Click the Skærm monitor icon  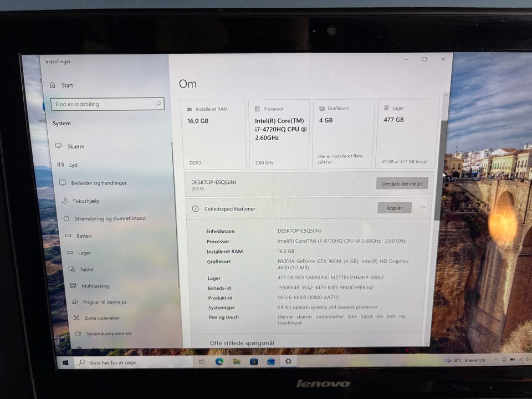pyautogui.click(x=58, y=146)
